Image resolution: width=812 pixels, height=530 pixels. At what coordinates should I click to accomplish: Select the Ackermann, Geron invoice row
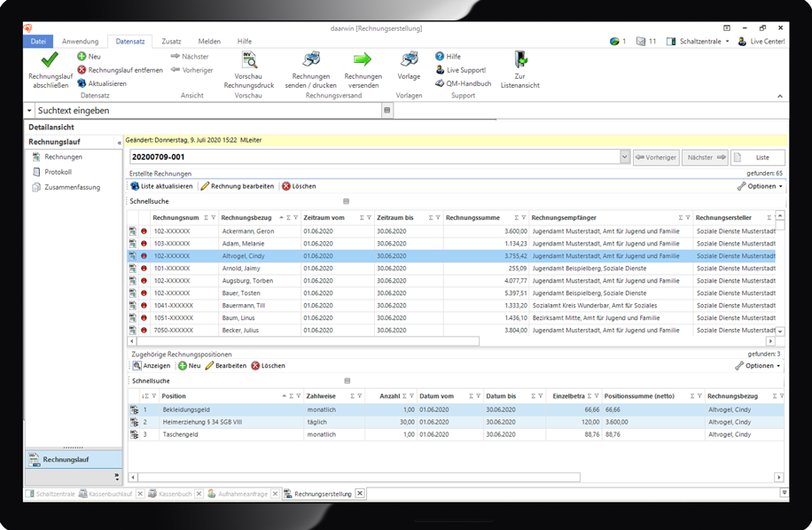pyautogui.click(x=451, y=231)
